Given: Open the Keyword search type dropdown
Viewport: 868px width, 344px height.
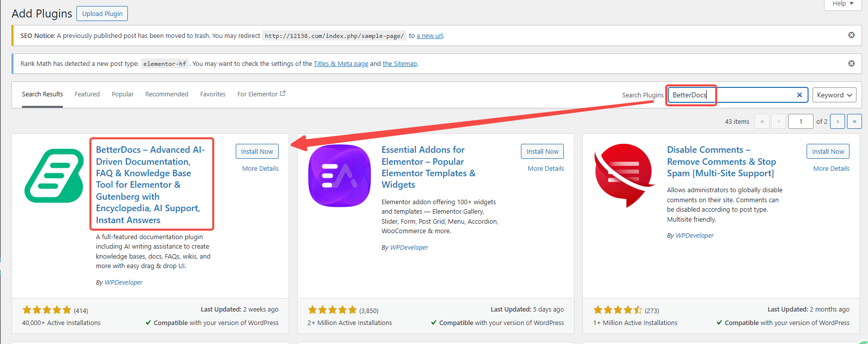Looking at the screenshot, I should click(x=834, y=95).
